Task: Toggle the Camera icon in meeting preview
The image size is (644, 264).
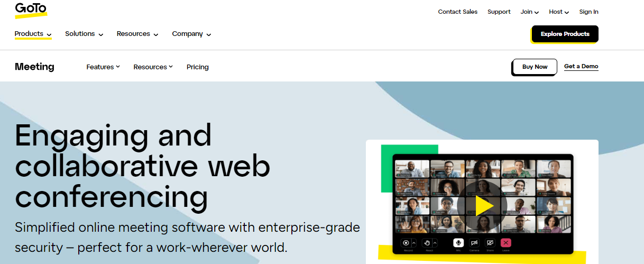Action: coord(474,243)
